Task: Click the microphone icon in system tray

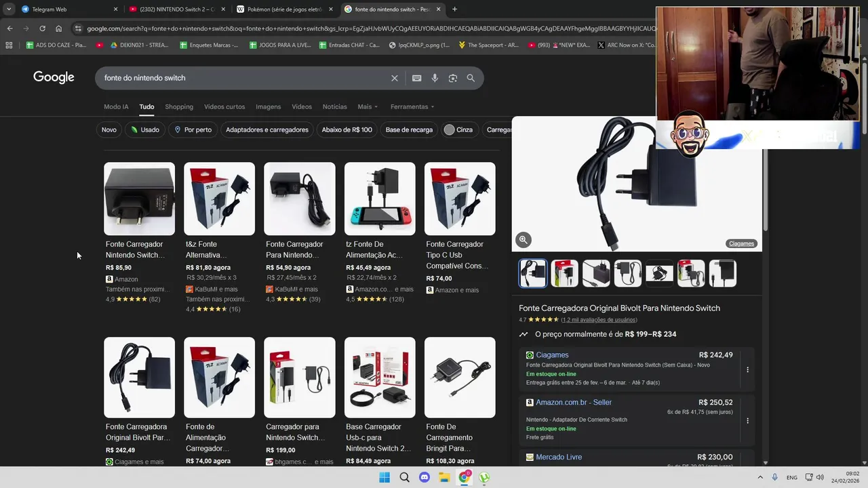Action: coord(775,477)
